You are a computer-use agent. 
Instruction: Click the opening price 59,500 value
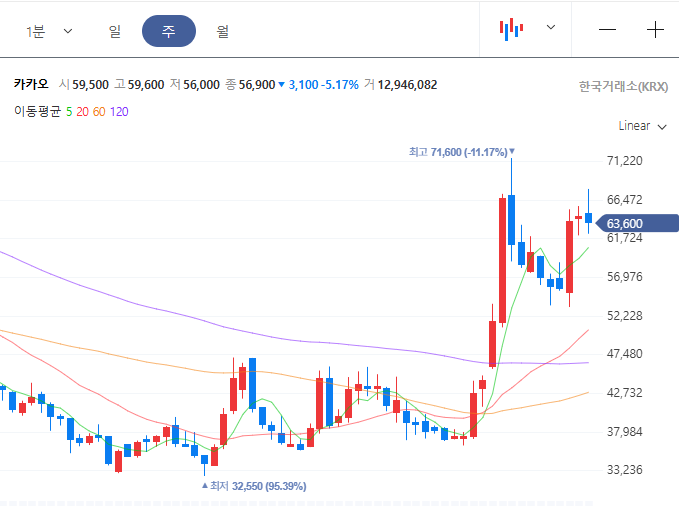click(x=90, y=84)
